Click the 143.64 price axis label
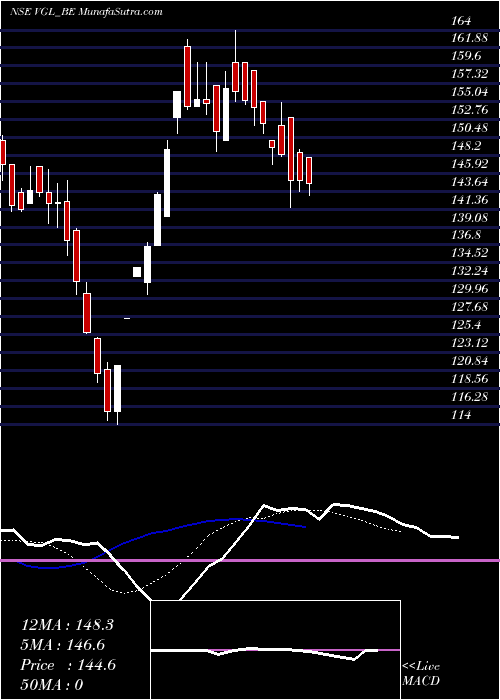 point(469,182)
